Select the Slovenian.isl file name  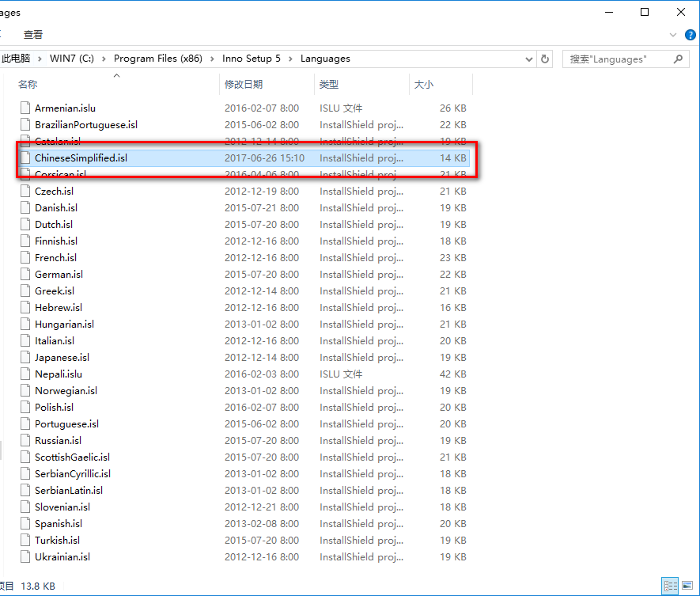(62, 507)
